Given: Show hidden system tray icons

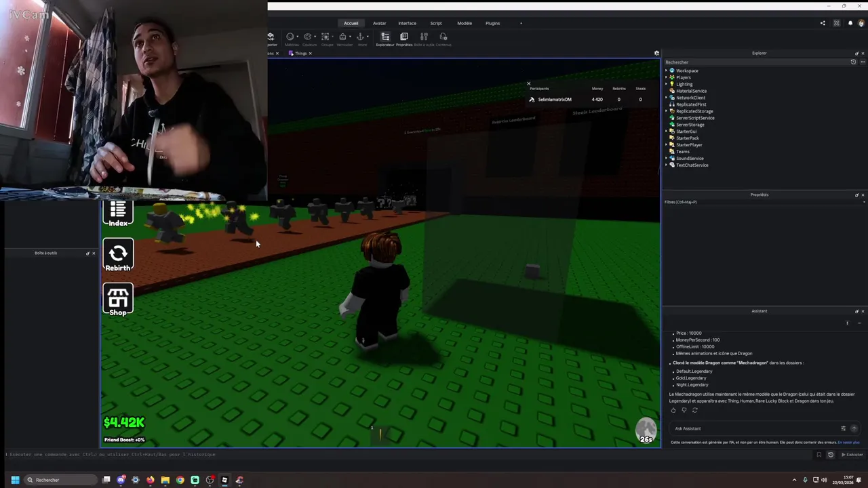Looking at the screenshot, I should pyautogui.click(x=794, y=480).
